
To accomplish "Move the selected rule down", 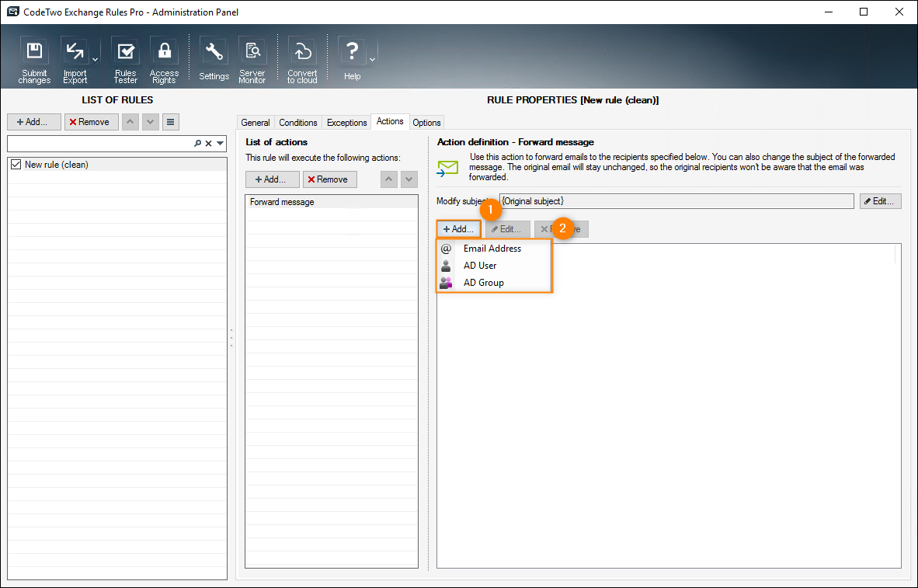I will [x=151, y=122].
